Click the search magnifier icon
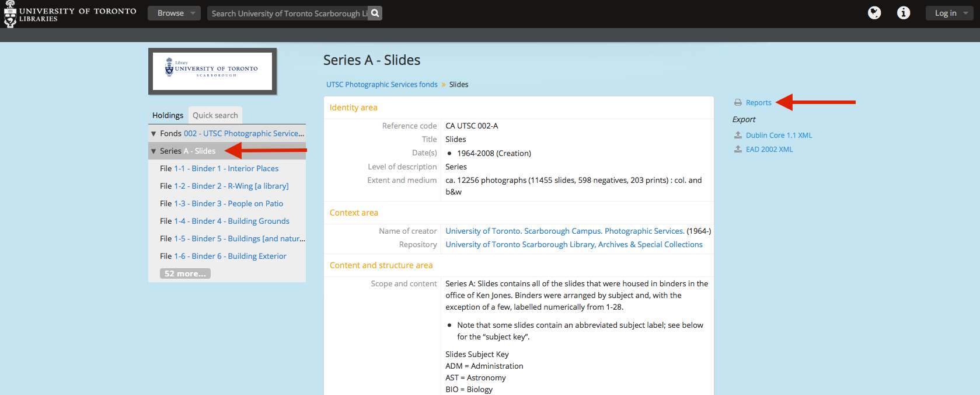This screenshot has width=980, height=395. (375, 13)
